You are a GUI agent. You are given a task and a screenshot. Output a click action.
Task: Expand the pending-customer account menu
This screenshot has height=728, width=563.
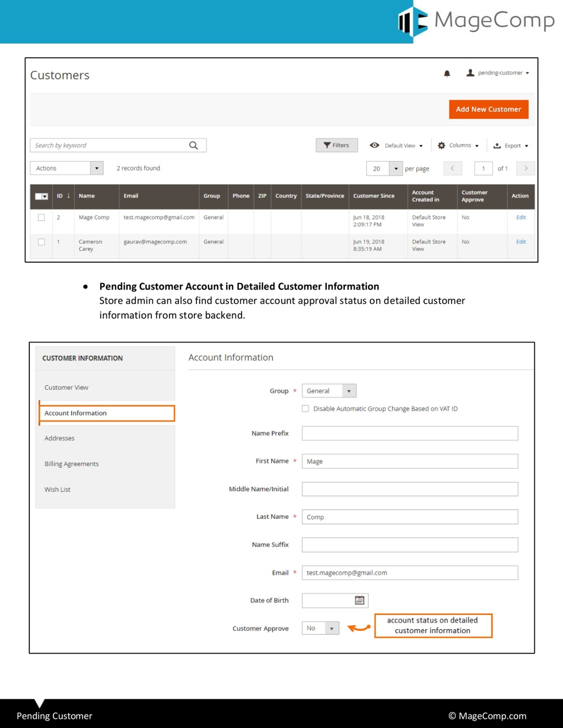(527, 73)
